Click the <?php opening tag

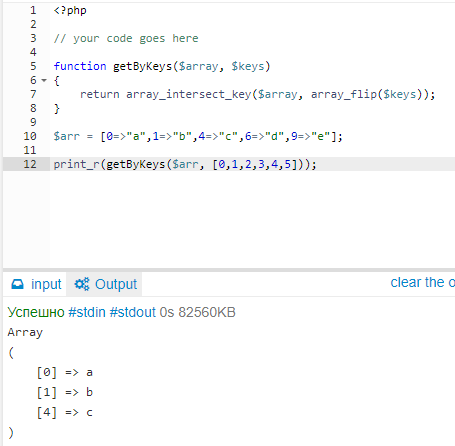(x=70, y=10)
